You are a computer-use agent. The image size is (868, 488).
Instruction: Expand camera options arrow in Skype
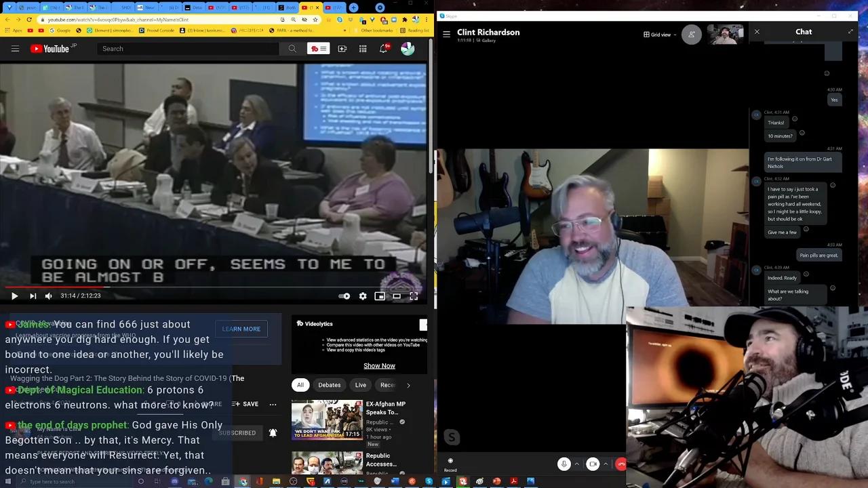(x=606, y=464)
